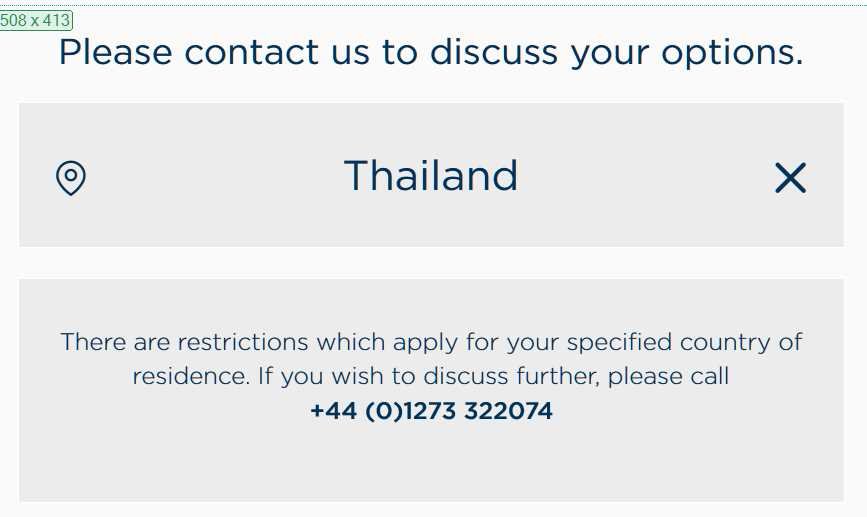
Task: Click the green size indicator badge
Action: click(36, 20)
